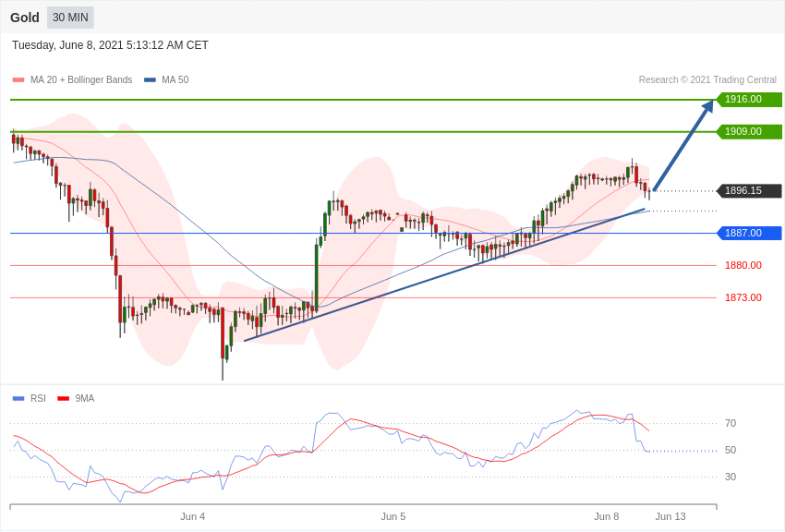
Task: Click the 1896.15 current price tag
Action: [750, 190]
